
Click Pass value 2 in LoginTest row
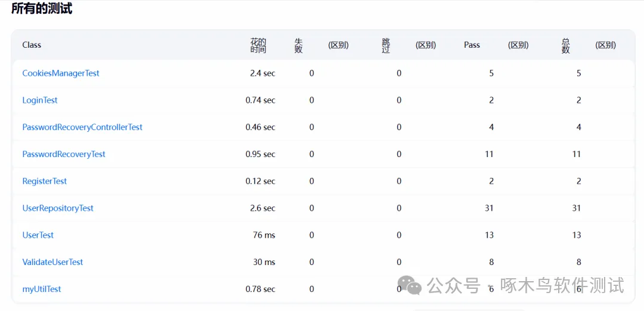tap(491, 100)
